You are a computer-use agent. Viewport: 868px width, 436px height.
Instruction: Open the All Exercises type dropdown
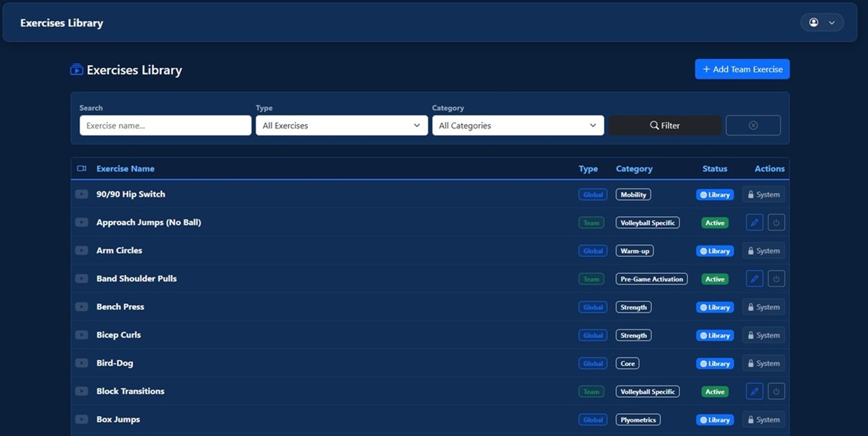341,125
